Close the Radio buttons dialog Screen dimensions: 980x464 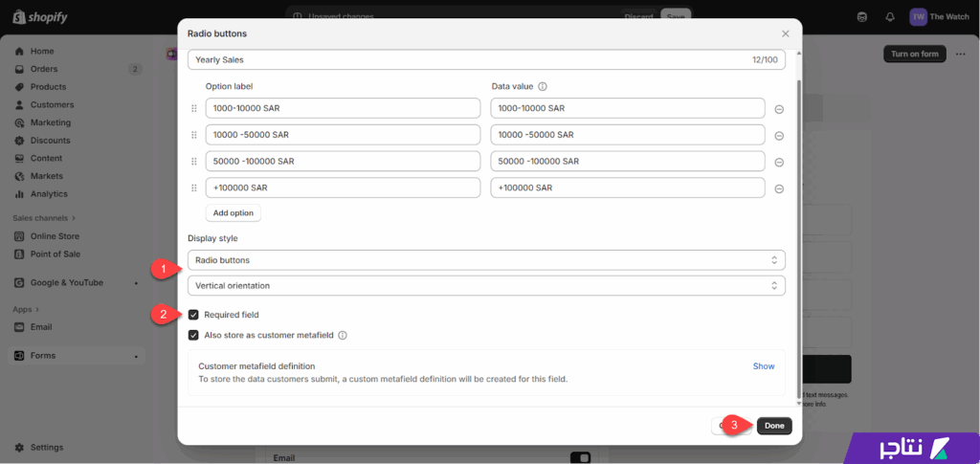(785, 33)
